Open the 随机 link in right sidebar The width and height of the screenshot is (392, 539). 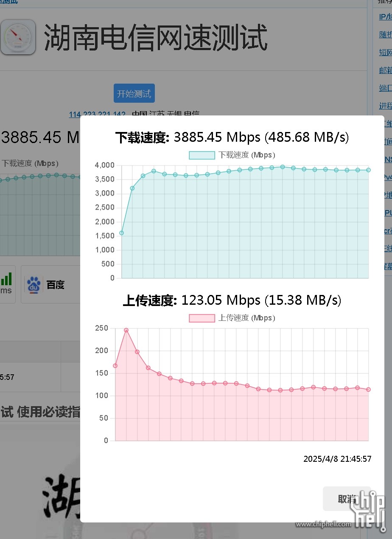[385, 35]
